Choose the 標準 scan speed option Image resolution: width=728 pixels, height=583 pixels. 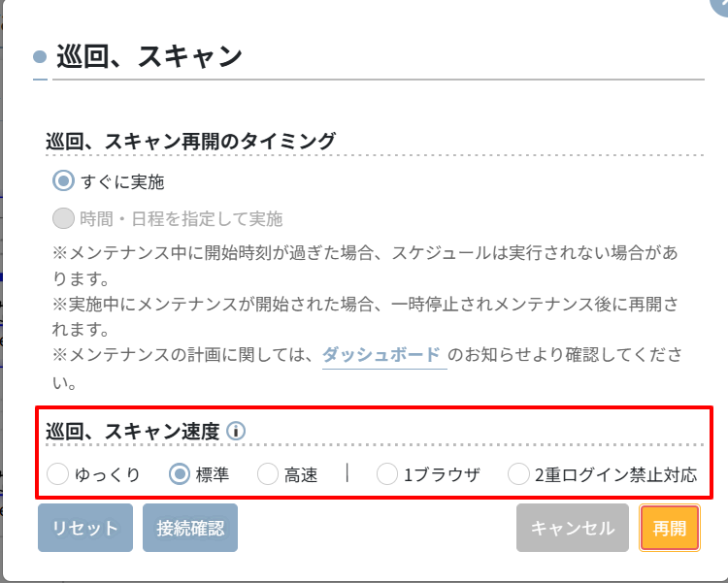[x=180, y=474]
